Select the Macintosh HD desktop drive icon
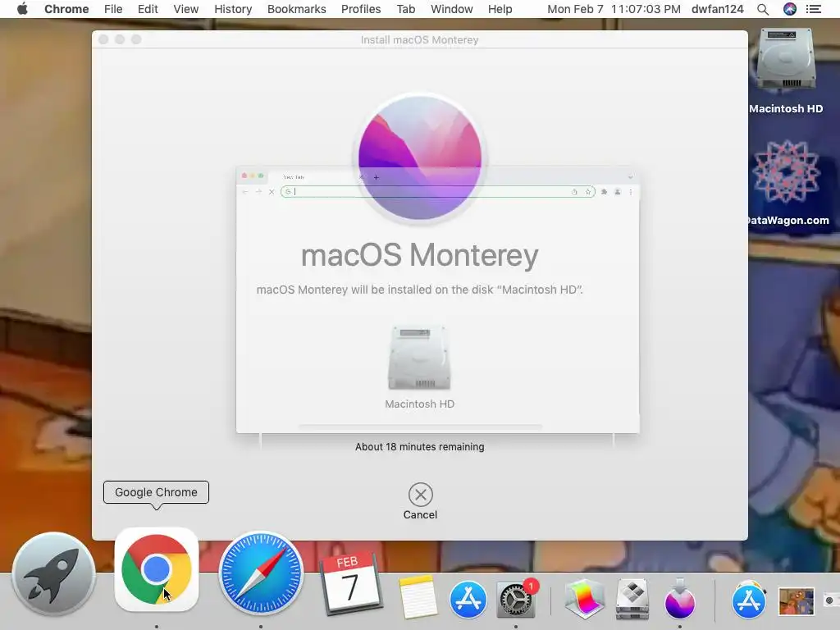 pyautogui.click(x=786, y=59)
